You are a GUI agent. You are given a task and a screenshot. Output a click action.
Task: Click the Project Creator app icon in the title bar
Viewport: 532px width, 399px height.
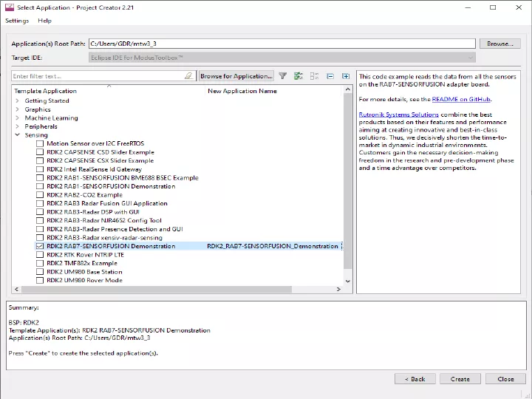tap(10, 7)
